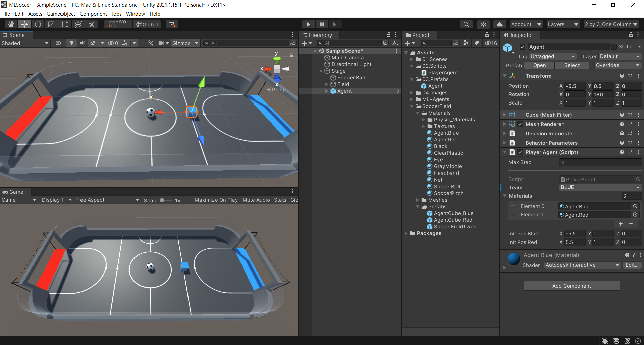The image size is (644, 345).
Task: Select the Move tool in toolbar
Action: click(x=24, y=24)
